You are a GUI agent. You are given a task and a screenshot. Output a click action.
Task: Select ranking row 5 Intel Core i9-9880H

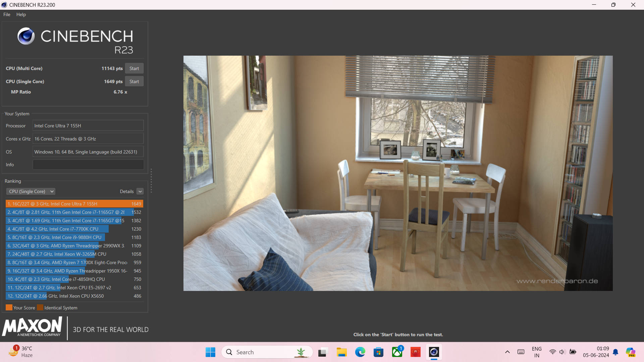pos(74,237)
